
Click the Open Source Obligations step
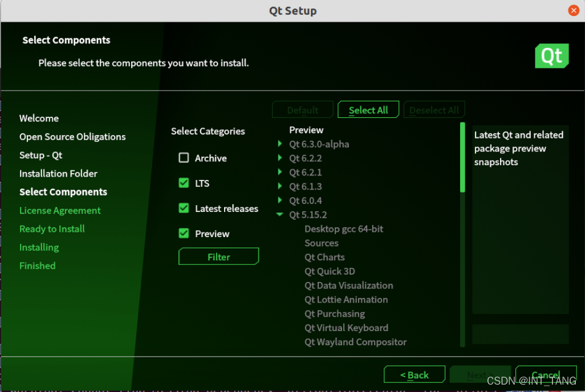point(72,137)
